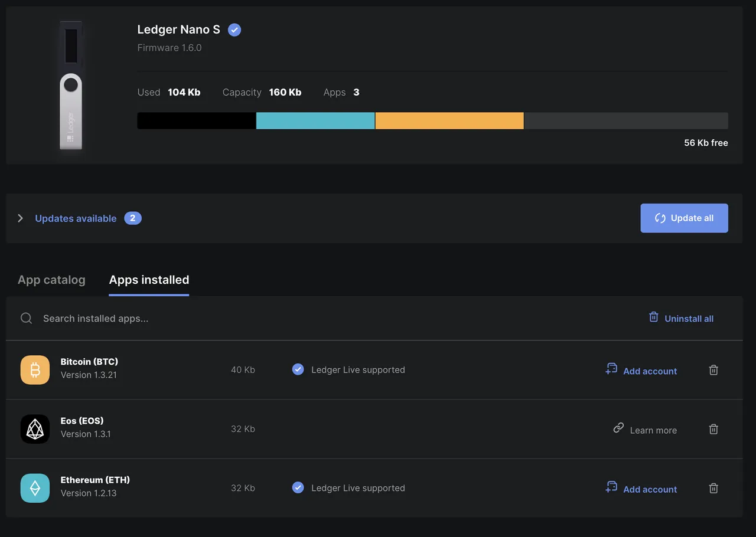
Task: Open the Updates available section label
Action: coord(76,218)
